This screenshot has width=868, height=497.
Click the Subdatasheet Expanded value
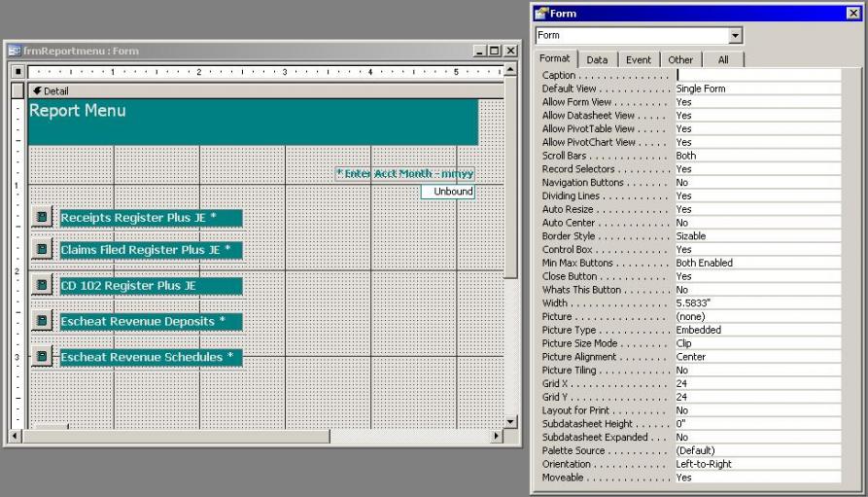pyautogui.click(x=758, y=437)
